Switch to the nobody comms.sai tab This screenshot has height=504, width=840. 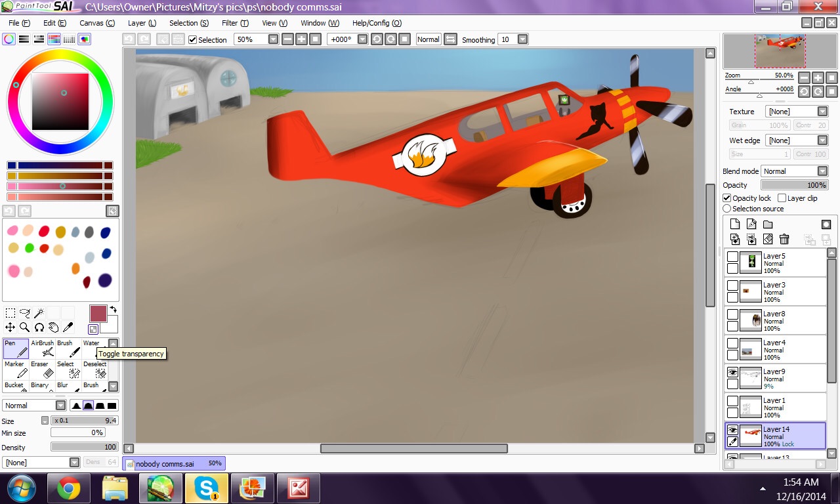point(175,463)
